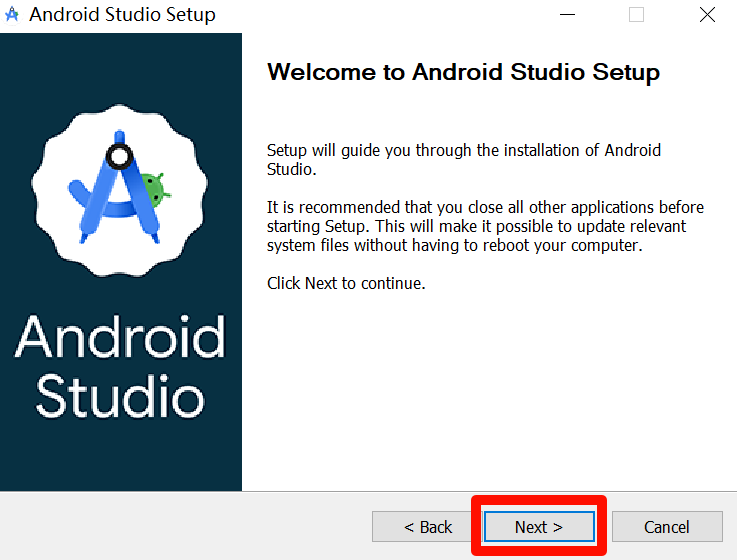Click the greyed-out Back button
The image size is (737, 560).
tap(428, 527)
